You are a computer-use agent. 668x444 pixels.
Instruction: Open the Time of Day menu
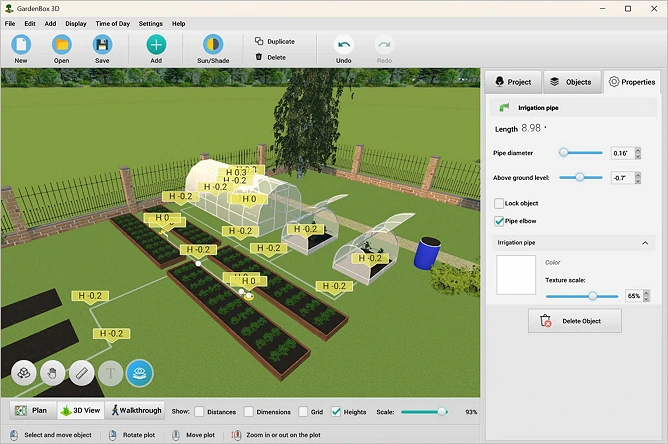(x=112, y=23)
